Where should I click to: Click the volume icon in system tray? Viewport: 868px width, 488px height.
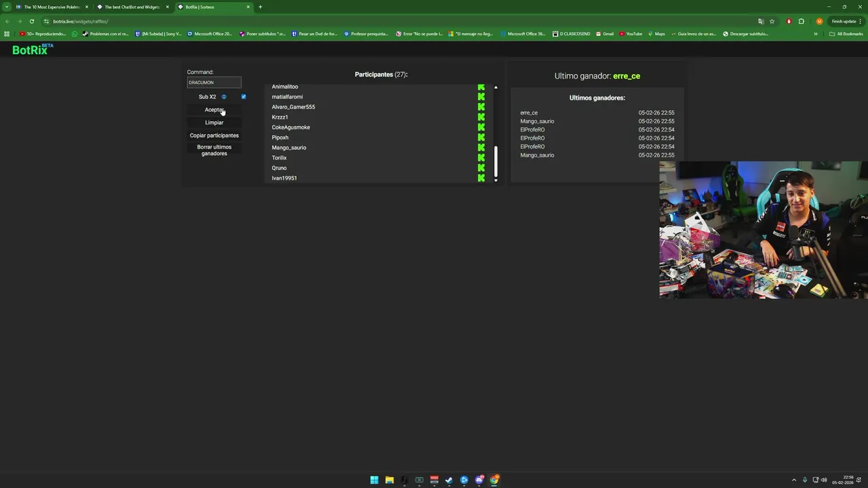[x=824, y=480]
